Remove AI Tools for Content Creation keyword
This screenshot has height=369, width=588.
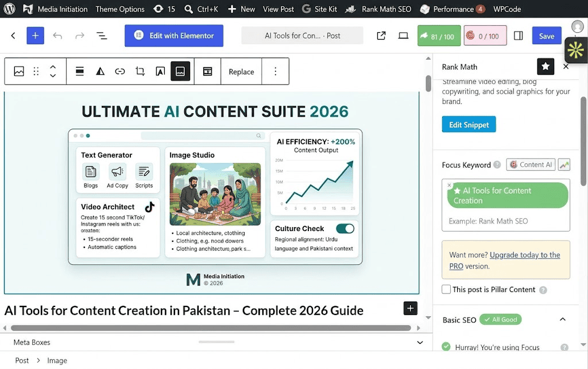[449, 185]
